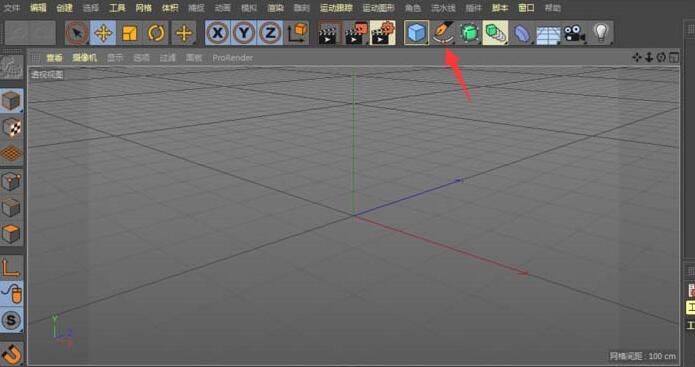
Task: Open render settings clapperboard with gear
Action: point(383,33)
